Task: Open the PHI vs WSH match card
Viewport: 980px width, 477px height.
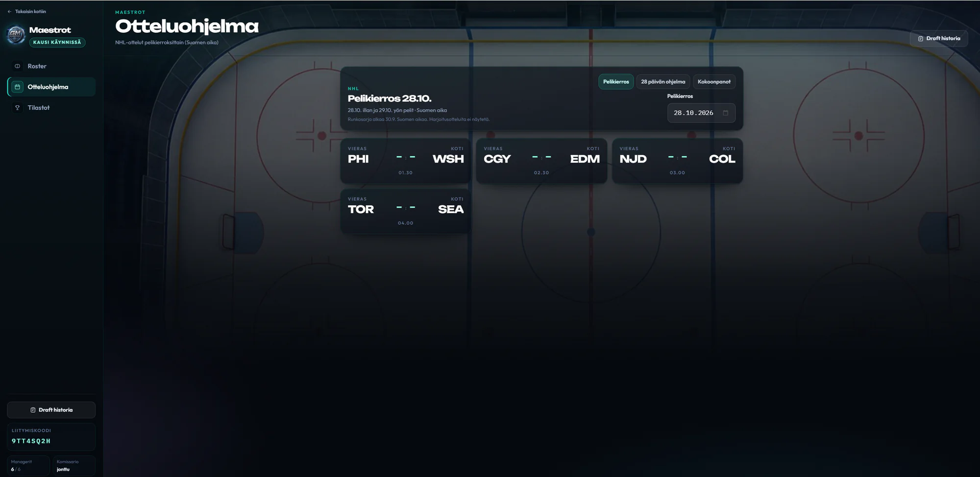Action: 406,161
